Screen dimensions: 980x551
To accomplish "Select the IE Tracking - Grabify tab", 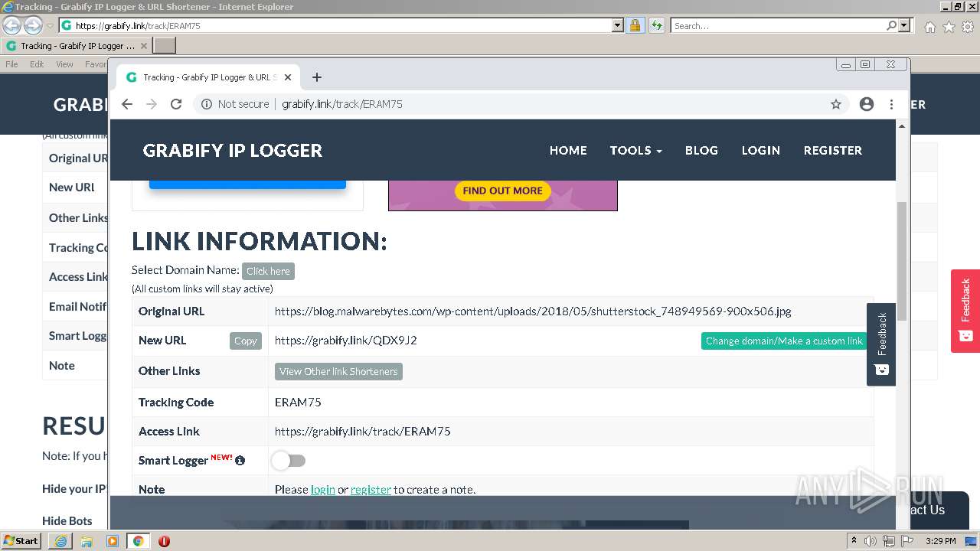I will click(x=77, y=46).
